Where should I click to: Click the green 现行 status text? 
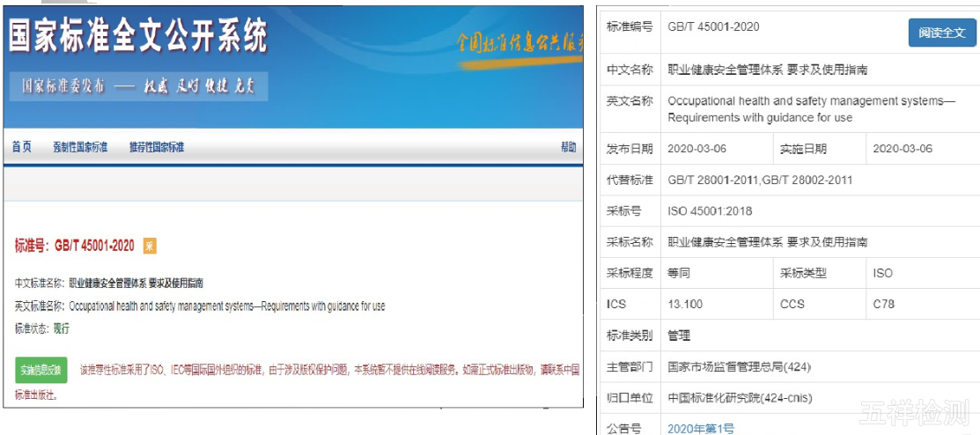coord(61,328)
